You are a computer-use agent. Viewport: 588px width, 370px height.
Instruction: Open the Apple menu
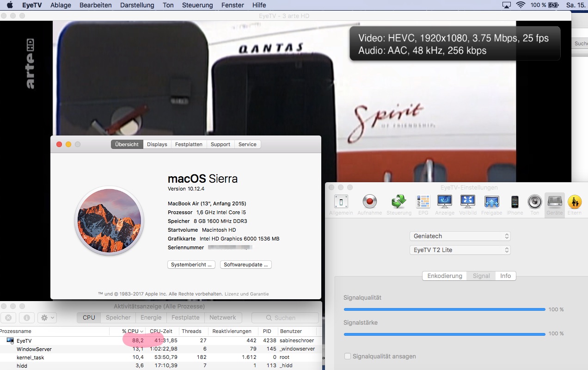[x=10, y=5]
